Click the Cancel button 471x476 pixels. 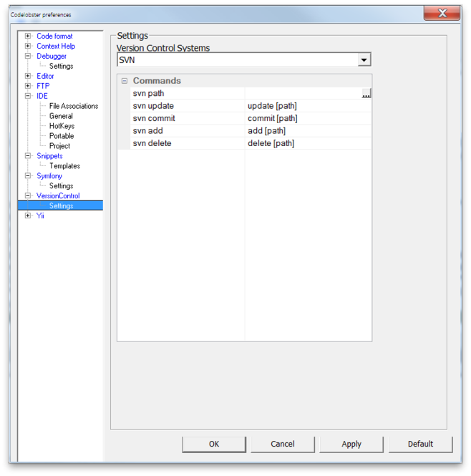(283, 444)
